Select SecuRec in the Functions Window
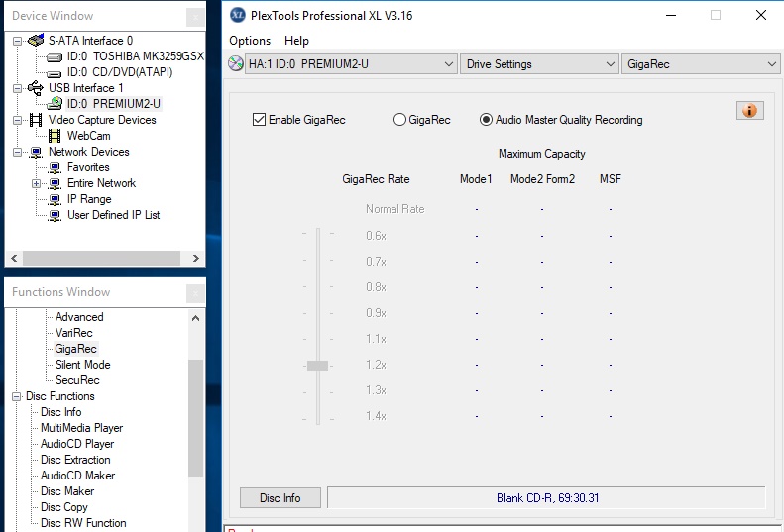 tap(77, 380)
